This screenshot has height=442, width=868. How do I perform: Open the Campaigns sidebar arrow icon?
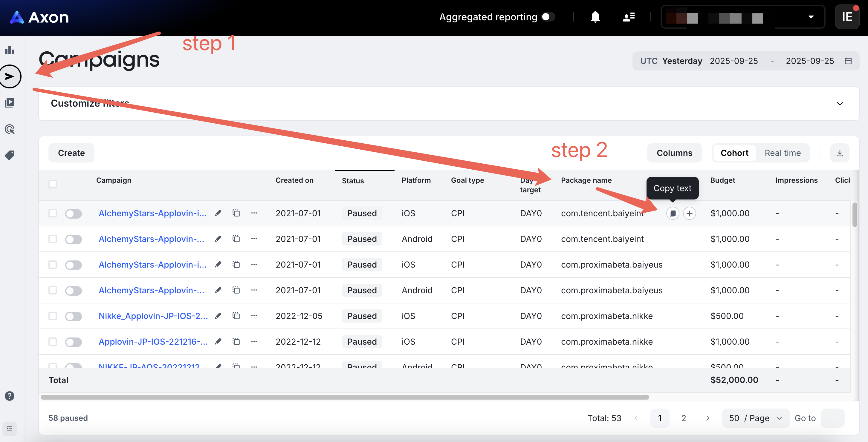(x=10, y=77)
